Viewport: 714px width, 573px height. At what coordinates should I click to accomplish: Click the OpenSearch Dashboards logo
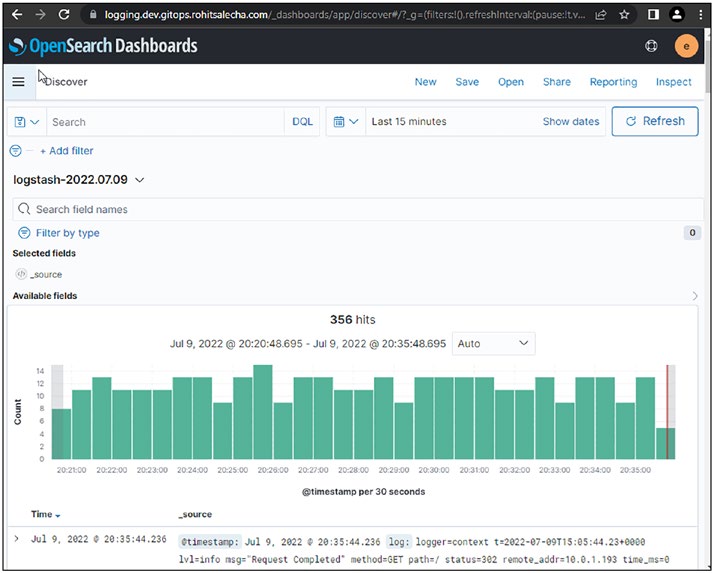pos(103,46)
